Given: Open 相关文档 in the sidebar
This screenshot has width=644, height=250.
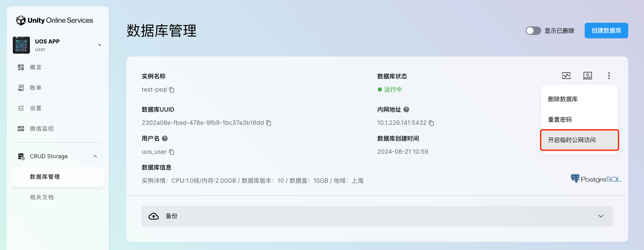Looking at the screenshot, I should coord(42,197).
